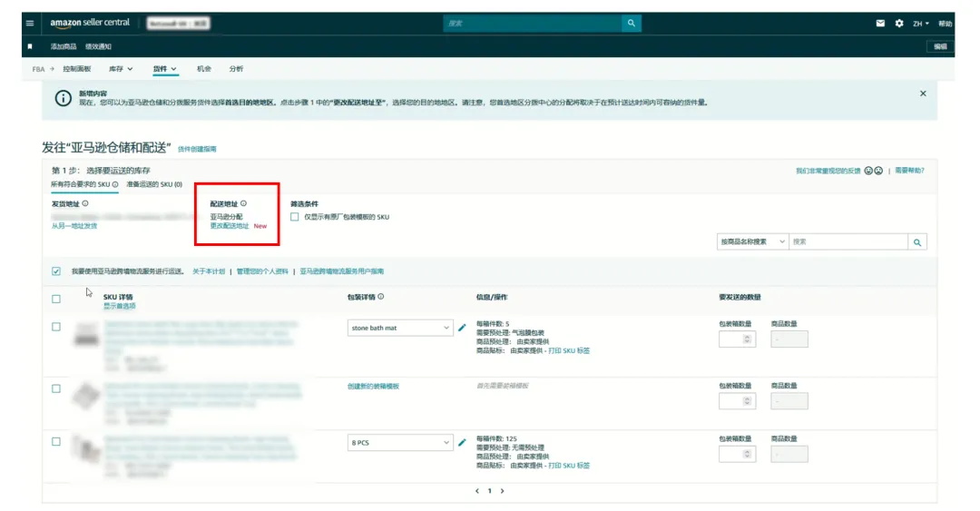
Task: Click the pencil icon beside stone bath mat
Action: pyautogui.click(x=462, y=328)
